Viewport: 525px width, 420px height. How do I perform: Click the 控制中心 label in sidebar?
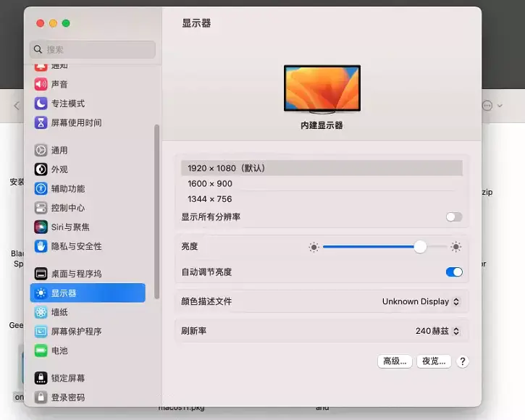tap(68, 208)
